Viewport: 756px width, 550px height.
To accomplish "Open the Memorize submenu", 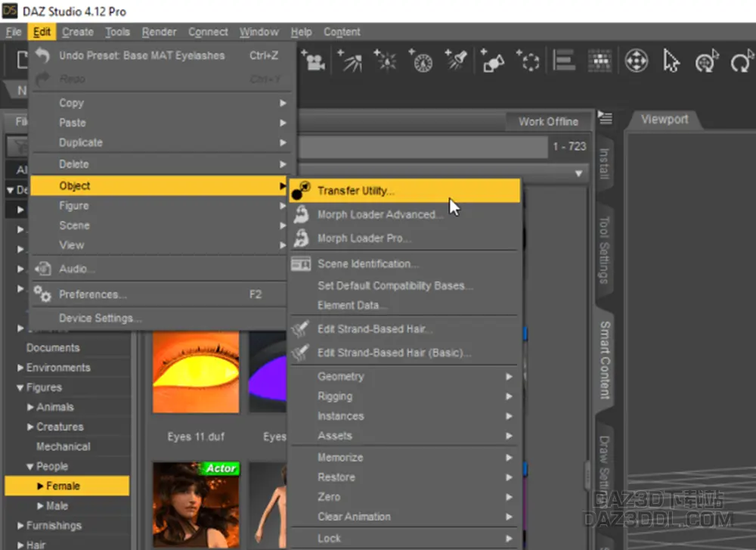I will tap(404, 458).
